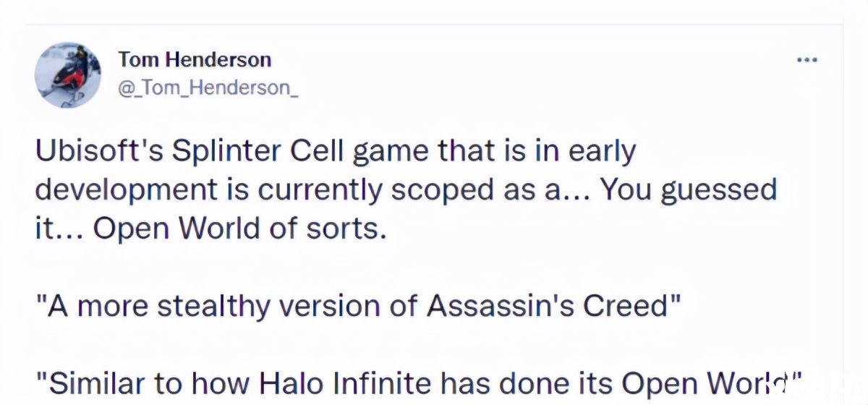Click the @_Tom_Henderson_ handle
The image size is (868, 405).
point(208,88)
